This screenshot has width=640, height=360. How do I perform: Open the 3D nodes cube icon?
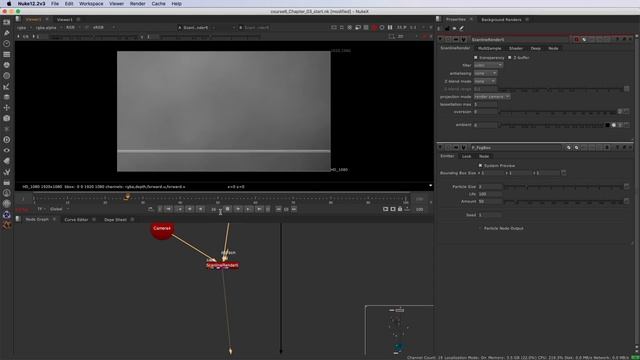(7, 118)
